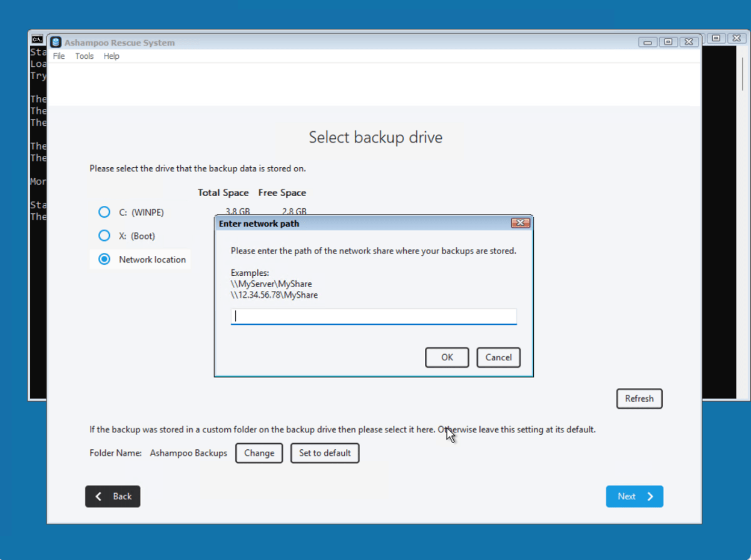
Task: Click the command prompt icon in background window
Action: 37,39
